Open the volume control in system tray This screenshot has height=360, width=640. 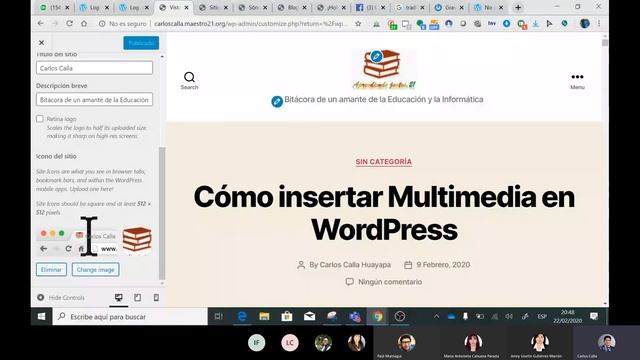(509, 316)
